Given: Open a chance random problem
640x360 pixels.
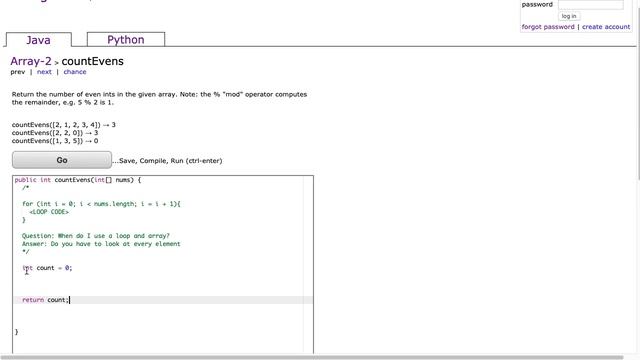Looking at the screenshot, I should 75,72.
